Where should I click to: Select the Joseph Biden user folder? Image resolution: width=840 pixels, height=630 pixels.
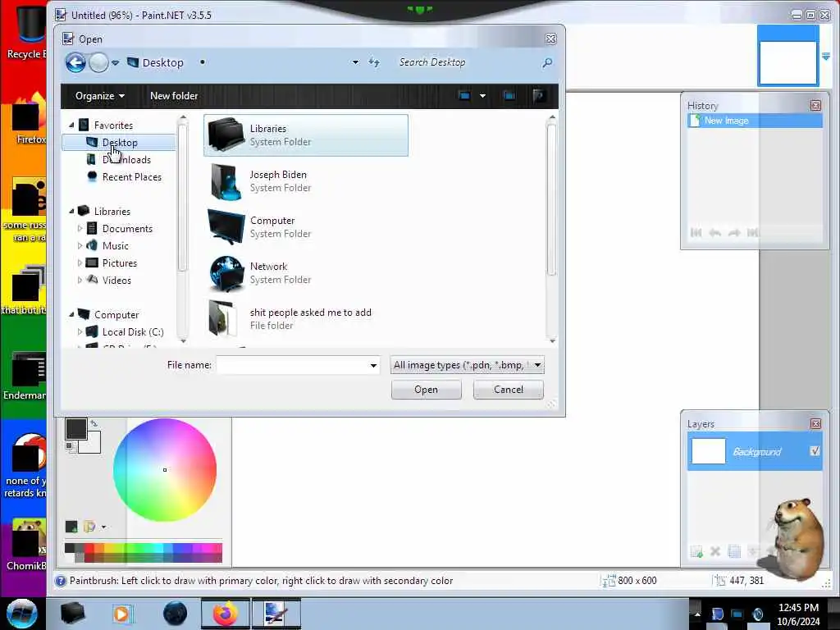point(306,181)
